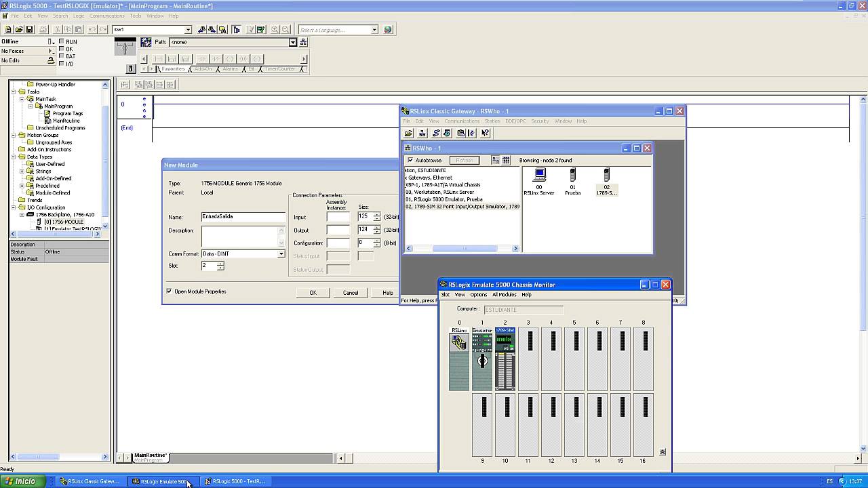868x488 pixels.
Task: Click Emulator module in chassis slot 1
Action: coord(482,359)
